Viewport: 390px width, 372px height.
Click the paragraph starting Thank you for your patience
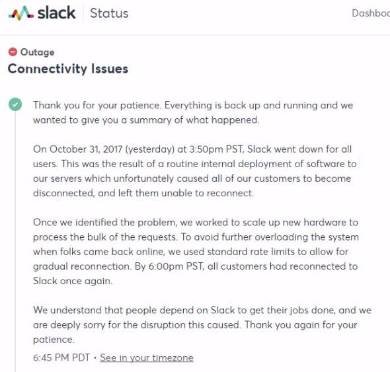click(193, 113)
